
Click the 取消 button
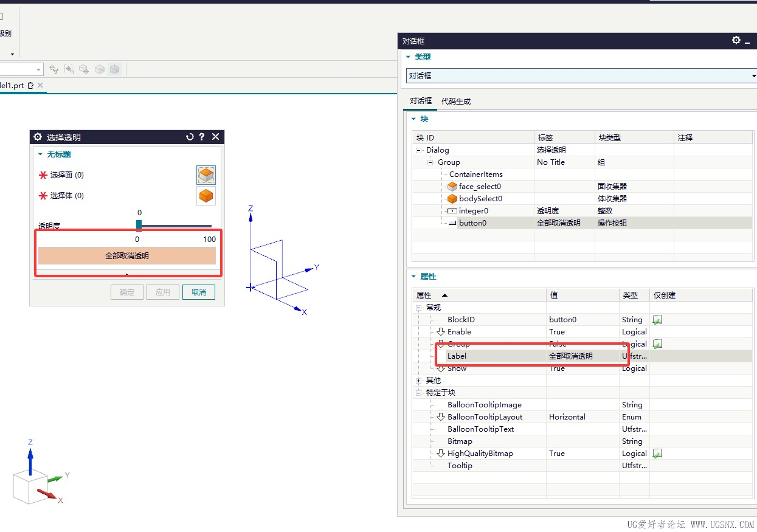pyautogui.click(x=199, y=292)
